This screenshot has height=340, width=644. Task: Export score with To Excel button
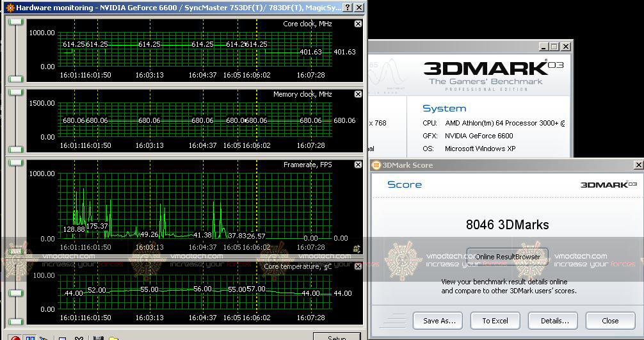click(495, 321)
